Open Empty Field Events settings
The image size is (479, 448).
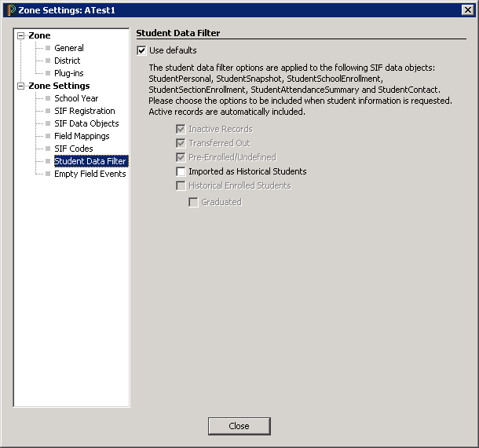90,174
